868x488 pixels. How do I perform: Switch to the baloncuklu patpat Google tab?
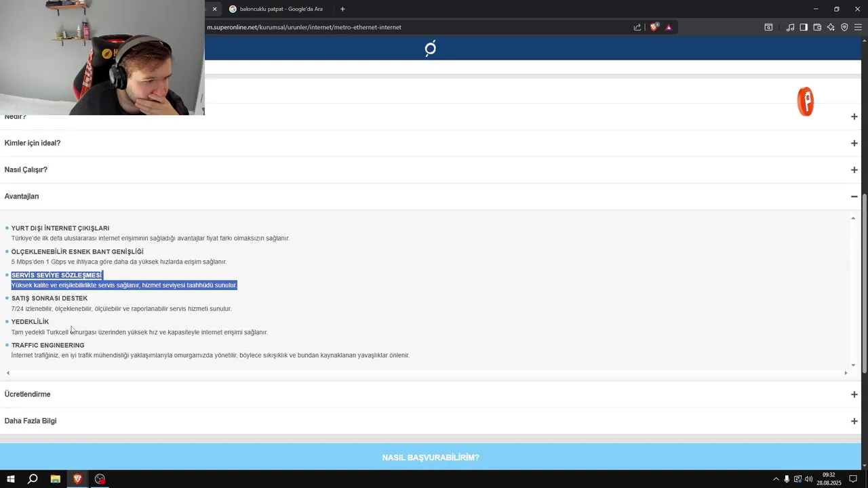[x=279, y=9]
